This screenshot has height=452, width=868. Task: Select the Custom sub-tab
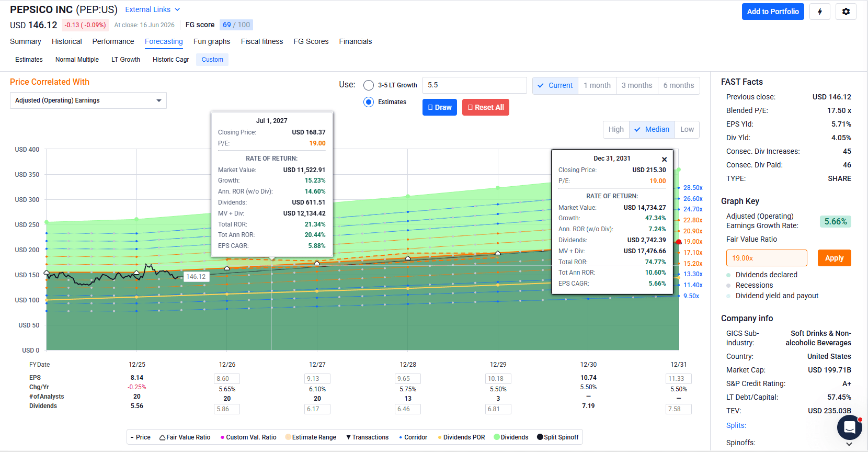212,60
